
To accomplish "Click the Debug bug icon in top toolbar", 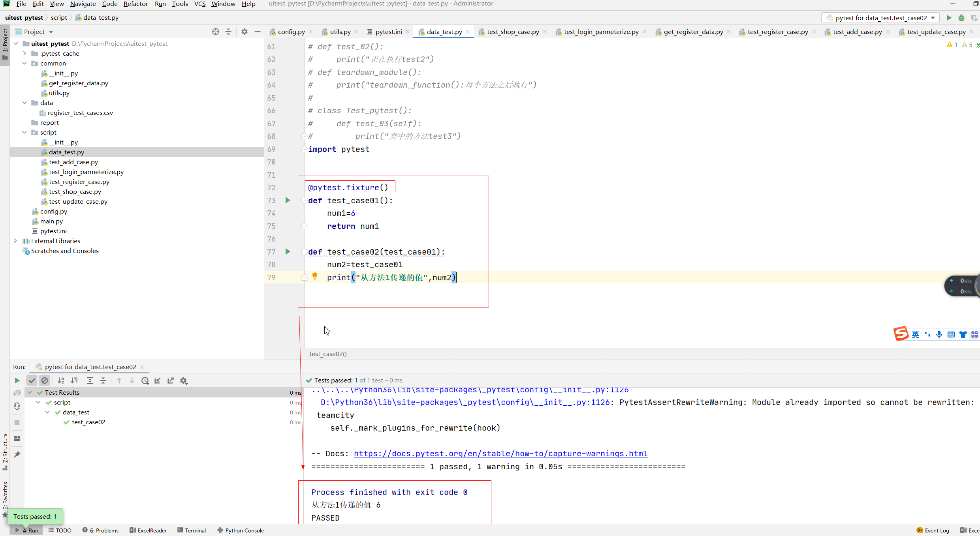I will (961, 18).
